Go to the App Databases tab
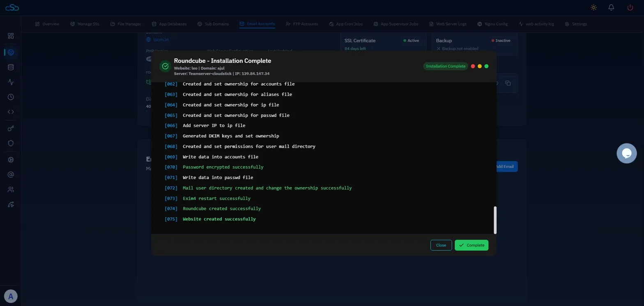 point(169,24)
